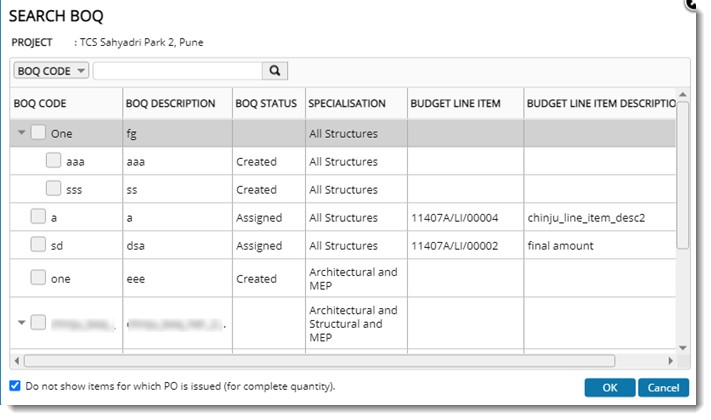Image resolution: width=711 pixels, height=420 pixels.
Task: Check the box next to 'sss'
Action: [x=54, y=189]
